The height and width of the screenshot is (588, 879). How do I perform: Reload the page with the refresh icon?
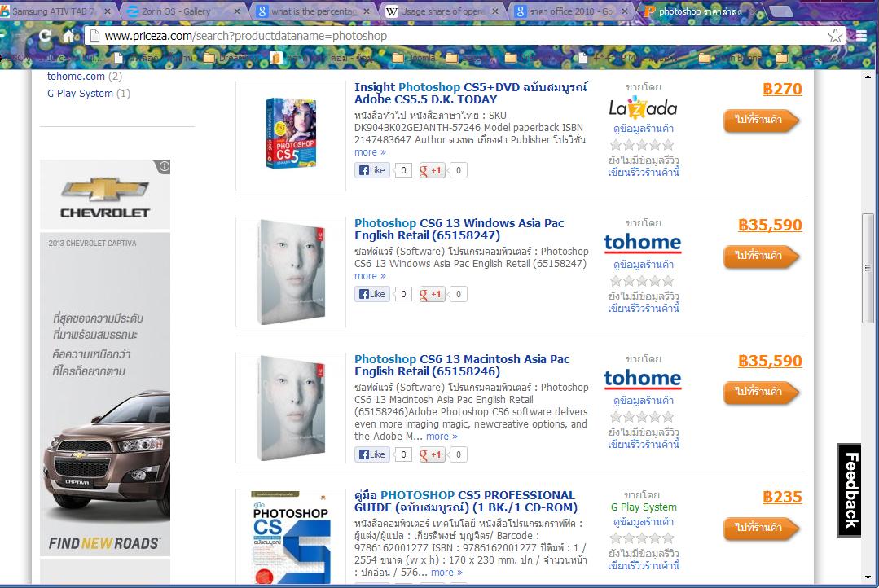pyautogui.click(x=46, y=36)
